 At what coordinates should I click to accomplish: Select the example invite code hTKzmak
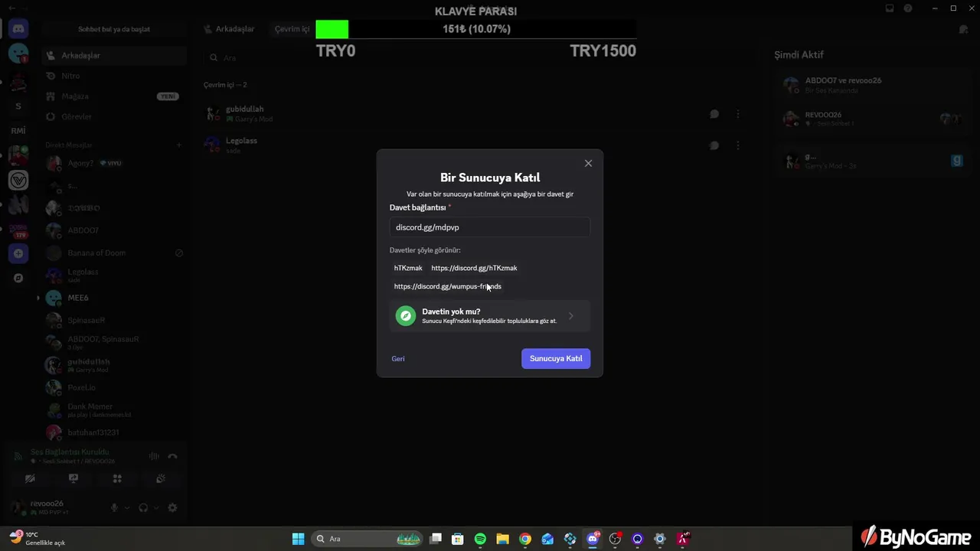[x=408, y=268]
